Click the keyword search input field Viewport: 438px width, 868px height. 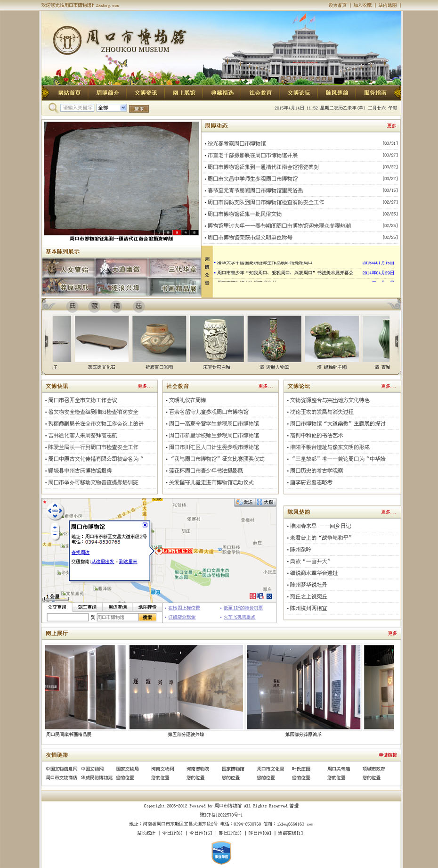point(77,108)
